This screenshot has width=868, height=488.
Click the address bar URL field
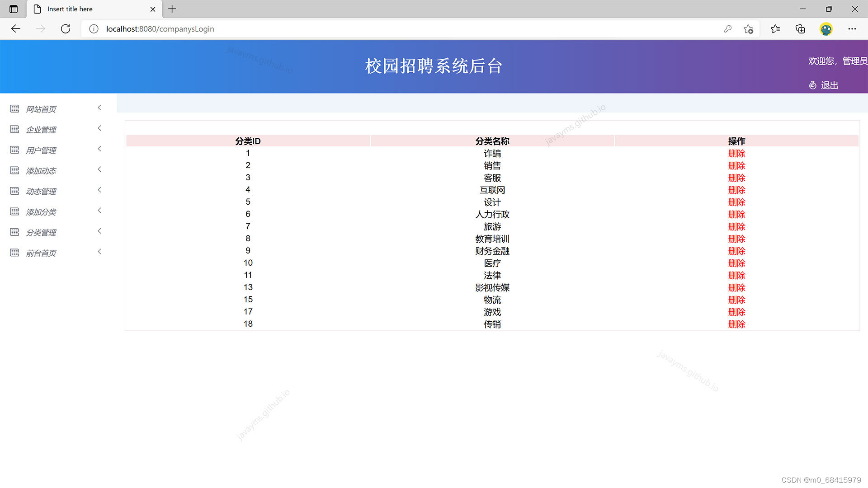160,28
